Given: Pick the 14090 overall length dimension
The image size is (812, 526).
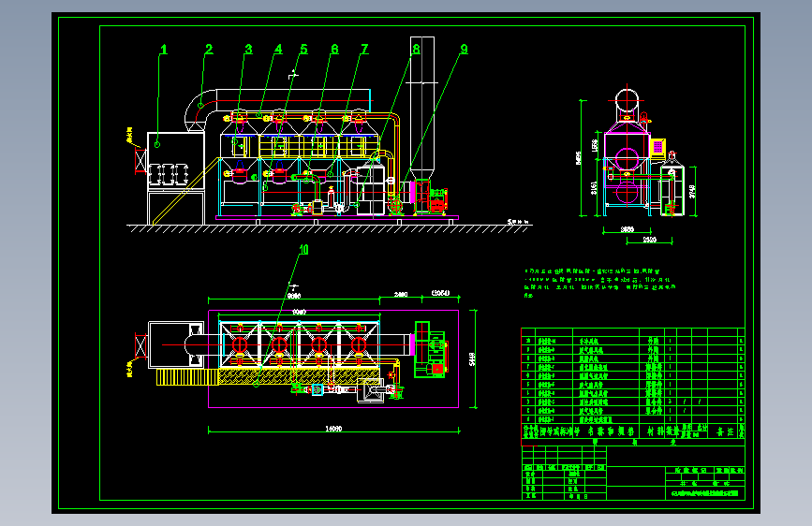Looking at the screenshot, I should (x=333, y=429).
